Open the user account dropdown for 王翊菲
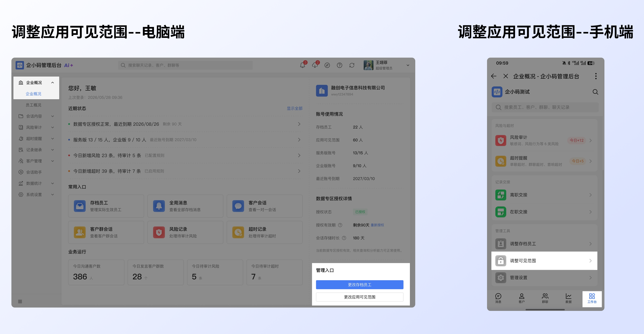 pyautogui.click(x=408, y=65)
